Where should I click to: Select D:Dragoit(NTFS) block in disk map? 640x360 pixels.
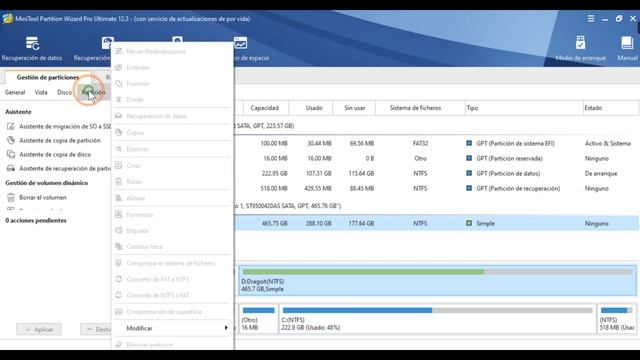point(438,280)
